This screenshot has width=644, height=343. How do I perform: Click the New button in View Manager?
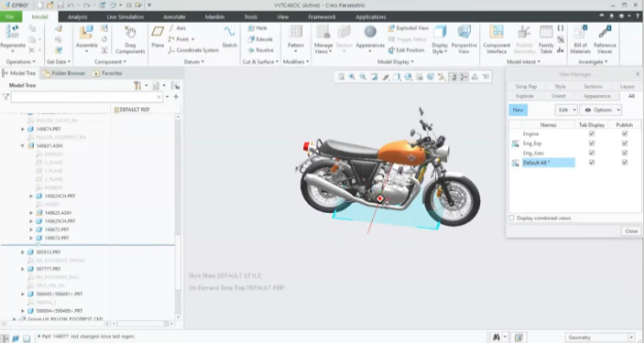[x=518, y=110]
